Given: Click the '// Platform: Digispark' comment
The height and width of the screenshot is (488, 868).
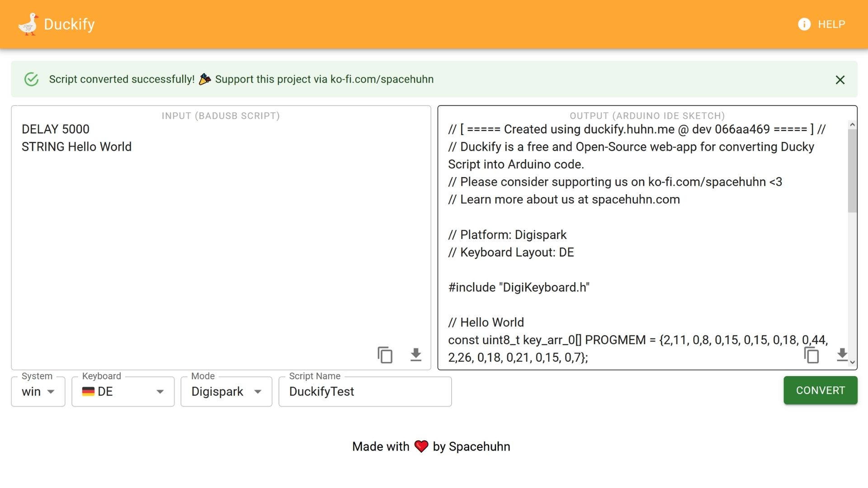Looking at the screenshot, I should (x=507, y=235).
